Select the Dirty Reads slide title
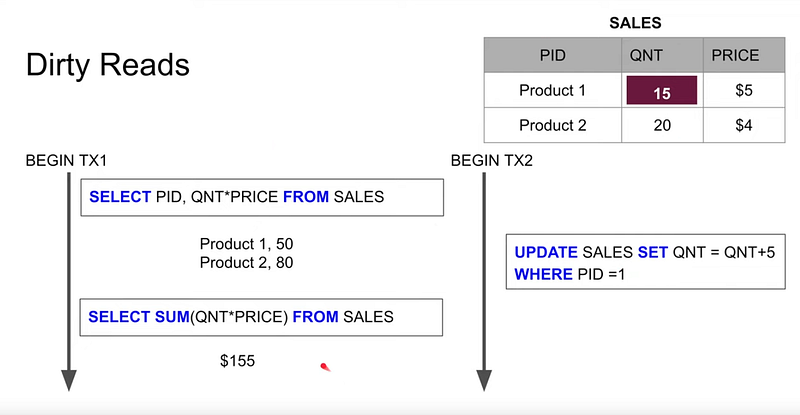Image resolution: width=800 pixels, height=415 pixels. point(108,65)
